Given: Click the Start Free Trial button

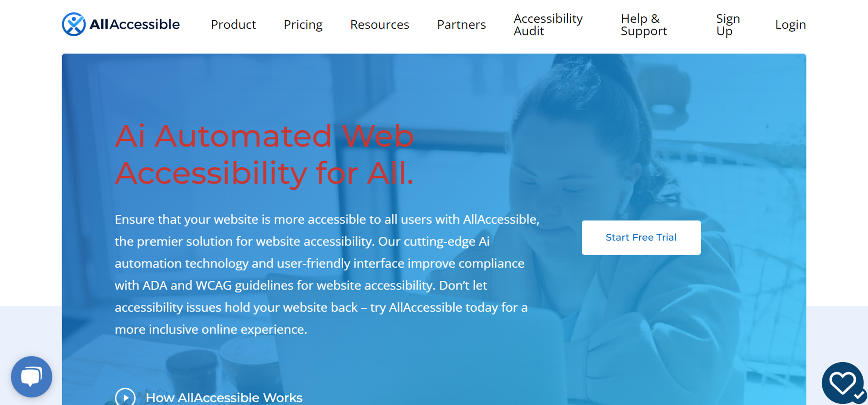Looking at the screenshot, I should (641, 237).
